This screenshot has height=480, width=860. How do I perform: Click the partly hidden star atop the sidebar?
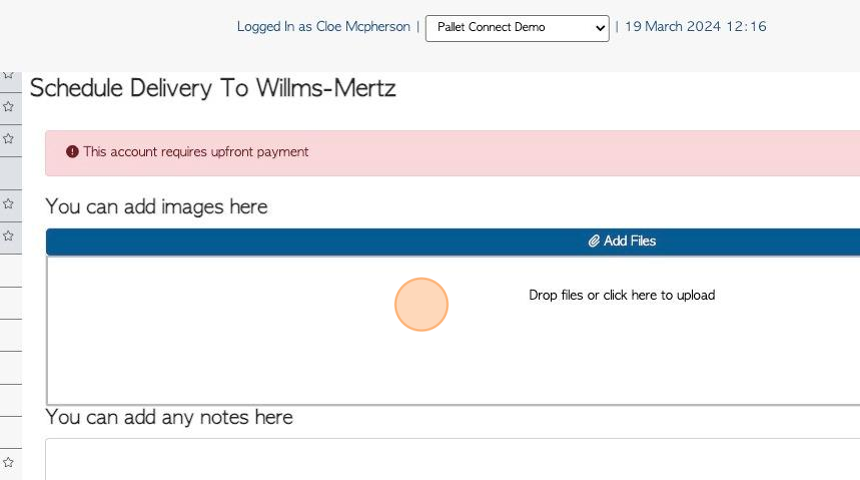tap(8, 75)
